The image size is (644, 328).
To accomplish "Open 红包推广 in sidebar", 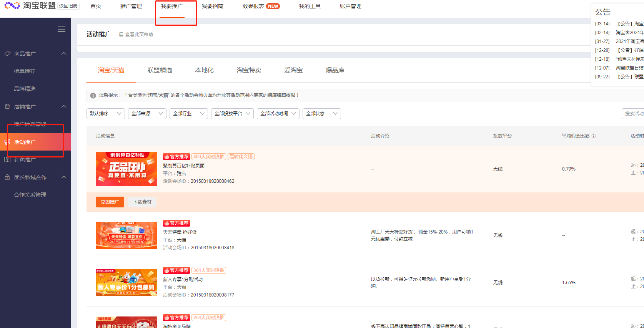I will tap(25, 159).
